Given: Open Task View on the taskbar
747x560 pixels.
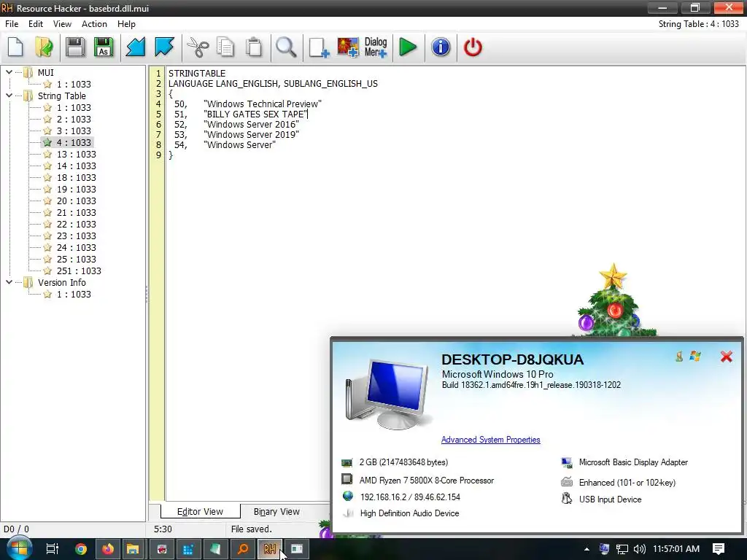Looking at the screenshot, I should 52,549.
